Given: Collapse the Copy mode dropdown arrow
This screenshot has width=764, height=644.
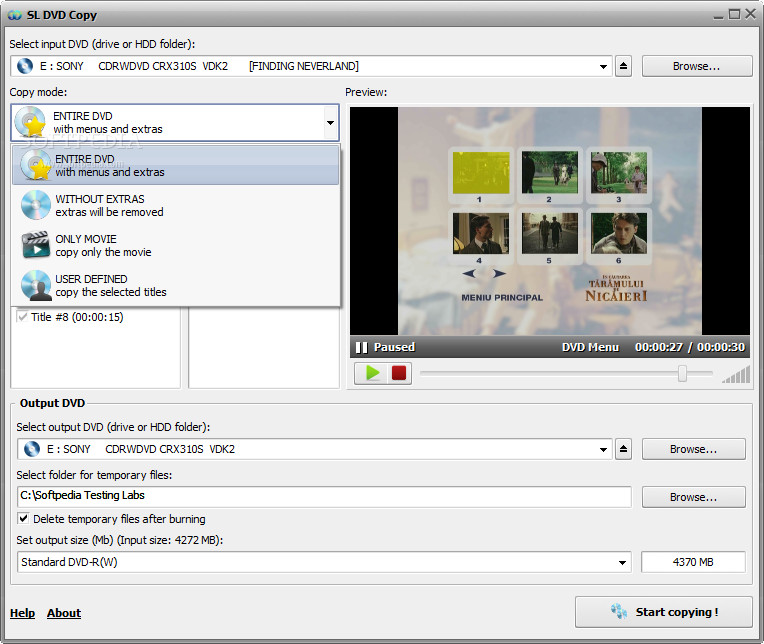Looking at the screenshot, I should pos(330,123).
